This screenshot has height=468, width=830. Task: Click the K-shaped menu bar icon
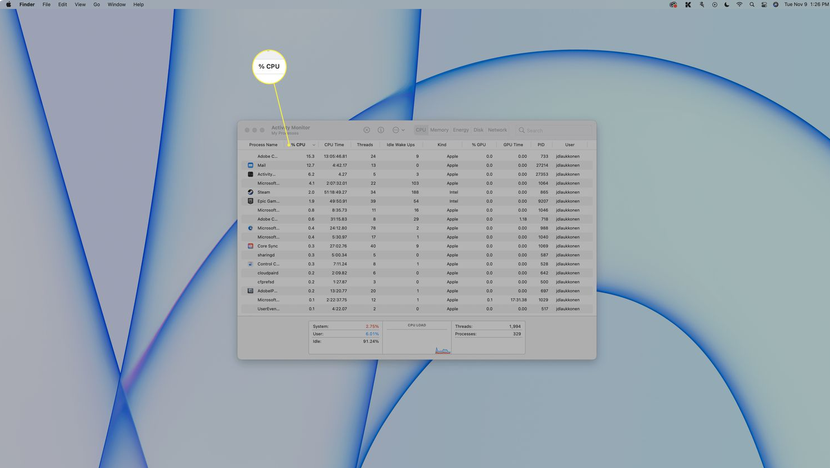click(x=688, y=4)
